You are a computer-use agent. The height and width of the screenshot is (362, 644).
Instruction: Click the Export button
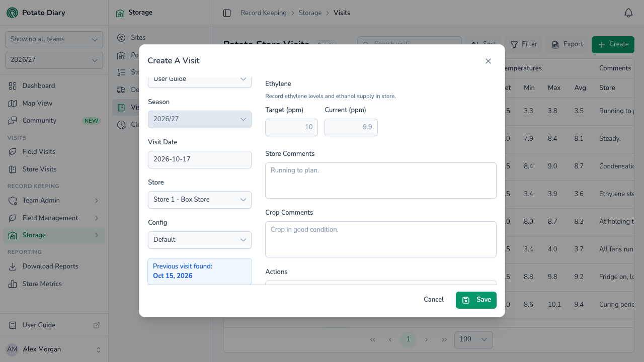pyautogui.click(x=567, y=44)
